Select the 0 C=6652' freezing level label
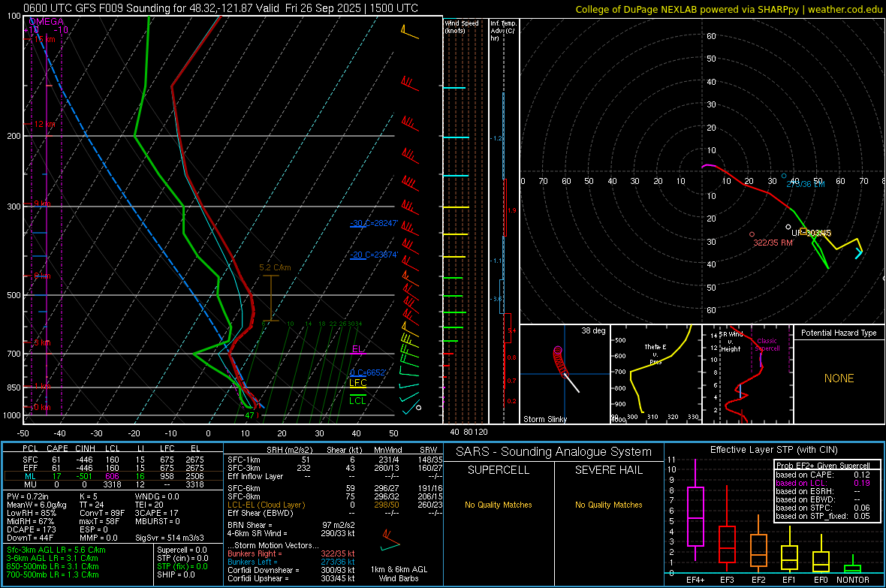 click(369, 372)
